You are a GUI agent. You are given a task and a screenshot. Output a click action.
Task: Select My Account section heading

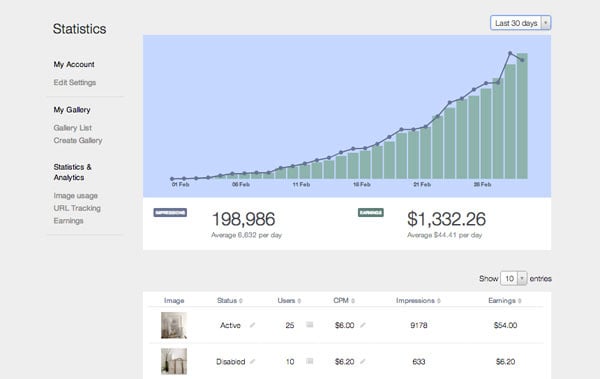coord(74,64)
